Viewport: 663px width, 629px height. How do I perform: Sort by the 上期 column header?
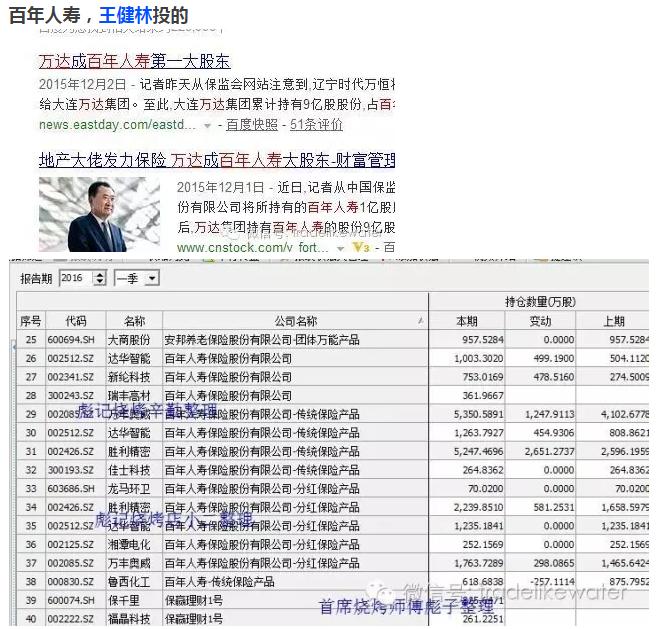click(614, 321)
